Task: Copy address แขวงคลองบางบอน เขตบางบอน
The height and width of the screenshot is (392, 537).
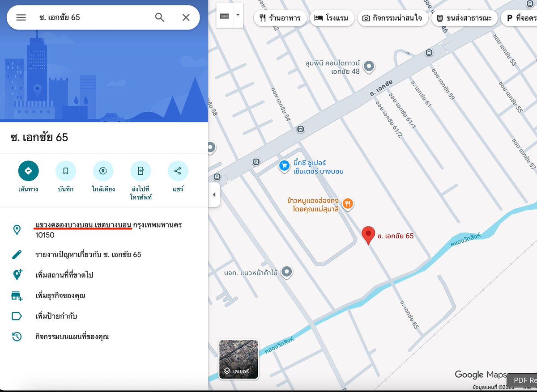Action: tap(83, 224)
